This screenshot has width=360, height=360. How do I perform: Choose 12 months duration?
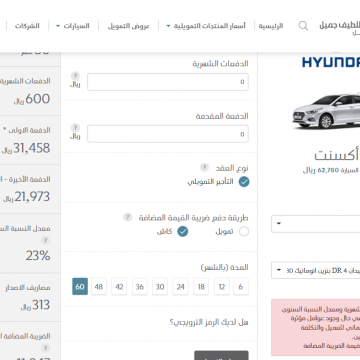coord(221,287)
